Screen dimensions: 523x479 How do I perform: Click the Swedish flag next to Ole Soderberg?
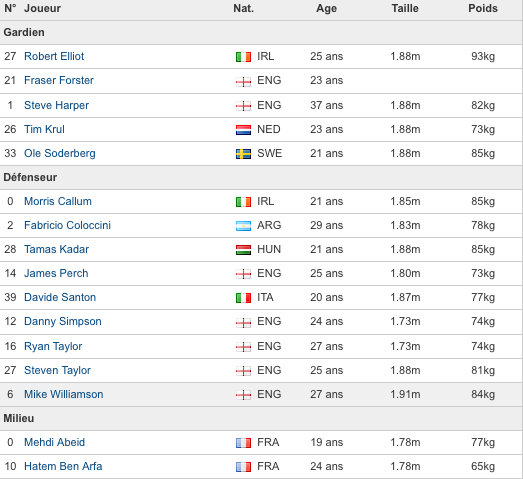tap(243, 154)
